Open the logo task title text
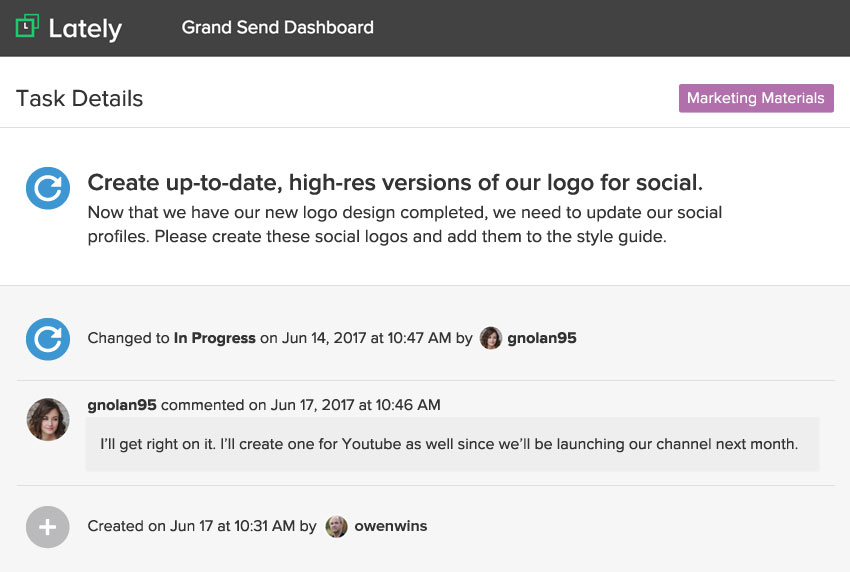Viewport: 850px width, 572px height. 395,182
